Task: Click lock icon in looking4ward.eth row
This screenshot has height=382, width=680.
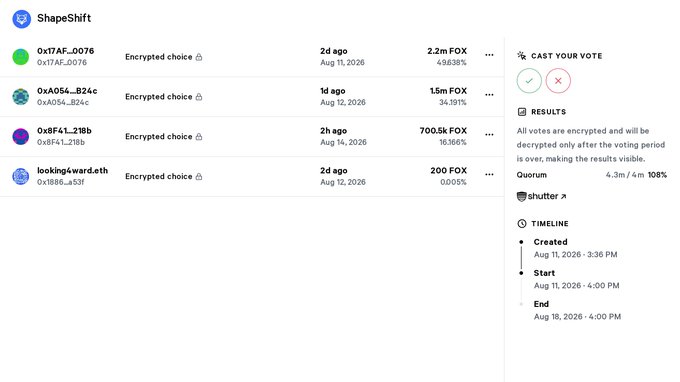Action: [x=199, y=176]
